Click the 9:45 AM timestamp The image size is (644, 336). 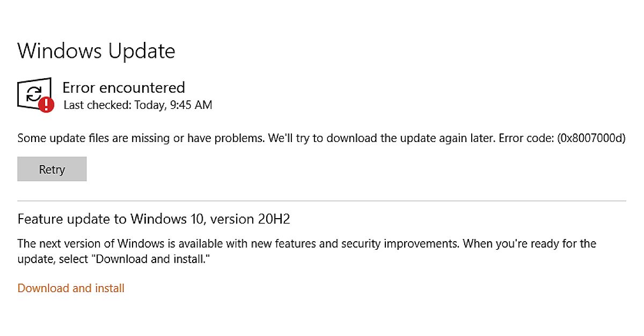[x=192, y=105]
